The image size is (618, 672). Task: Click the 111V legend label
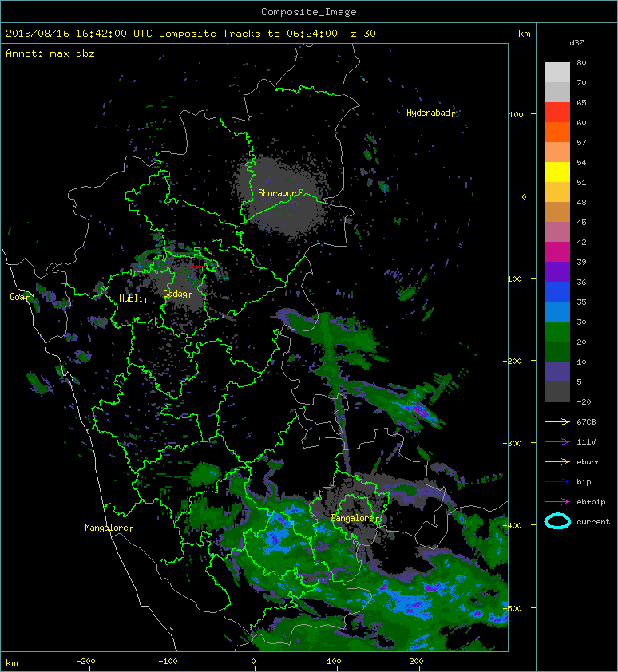pyautogui.click(x=586, y=442)
